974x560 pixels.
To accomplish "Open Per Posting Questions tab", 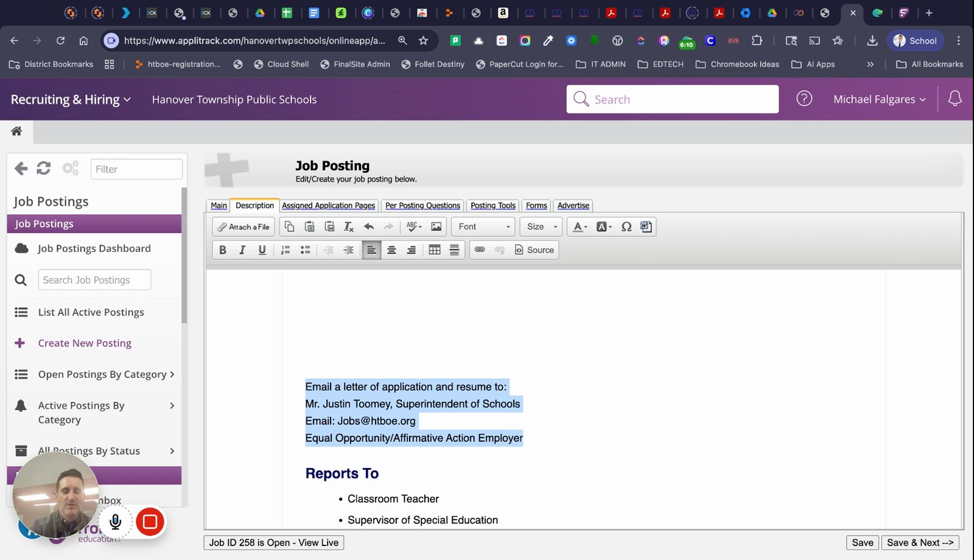I will [x=422, y=206].
